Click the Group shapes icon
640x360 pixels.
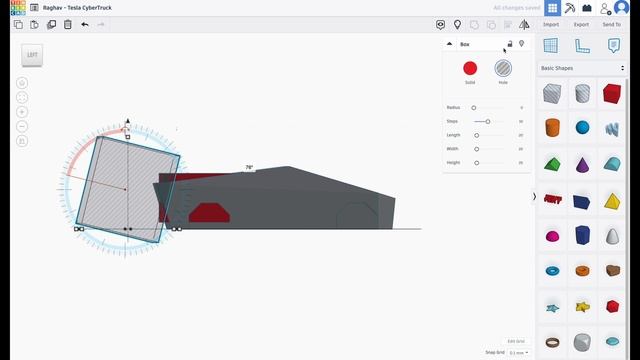coord(474,24)
